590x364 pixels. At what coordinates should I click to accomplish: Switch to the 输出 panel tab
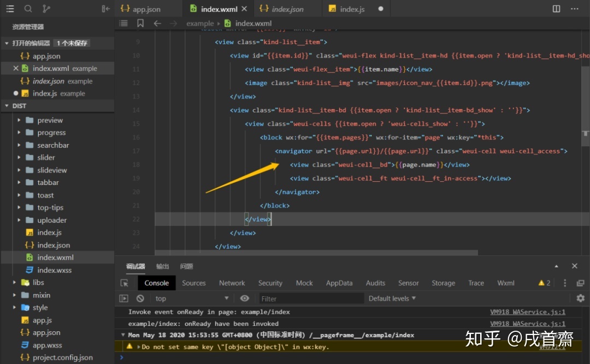163,266
